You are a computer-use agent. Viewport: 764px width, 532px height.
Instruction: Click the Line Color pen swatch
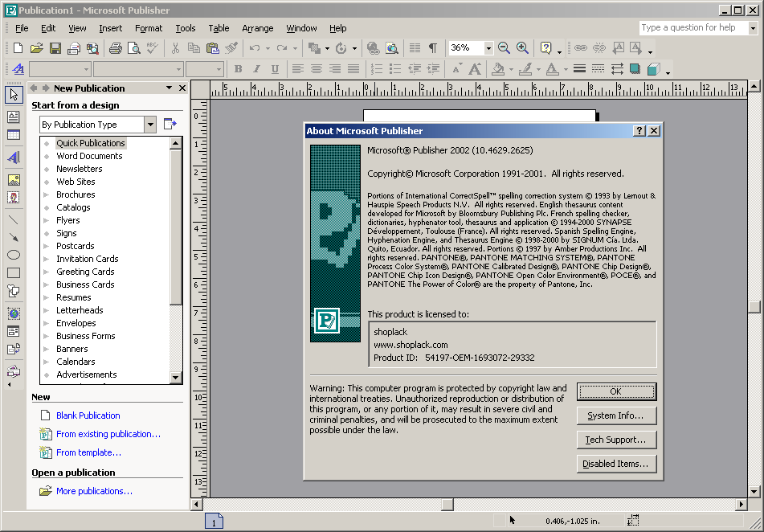click(x=525, y=69)
